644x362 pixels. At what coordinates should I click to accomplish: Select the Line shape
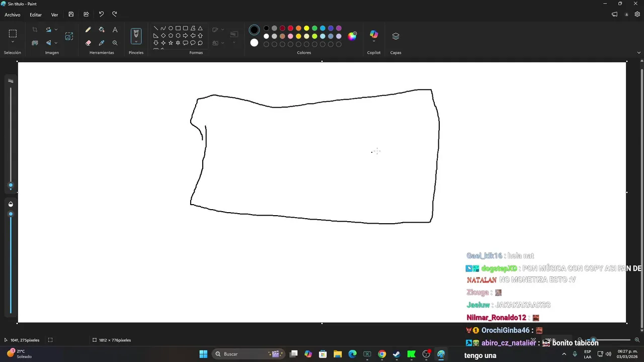tap(156, 28)
